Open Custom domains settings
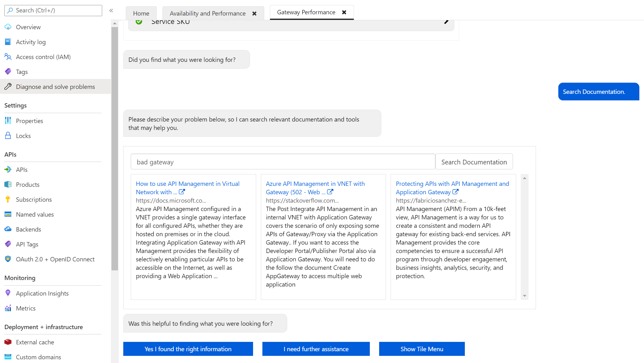Viewport: 644px width, 363px height. [x=38, y=357]
